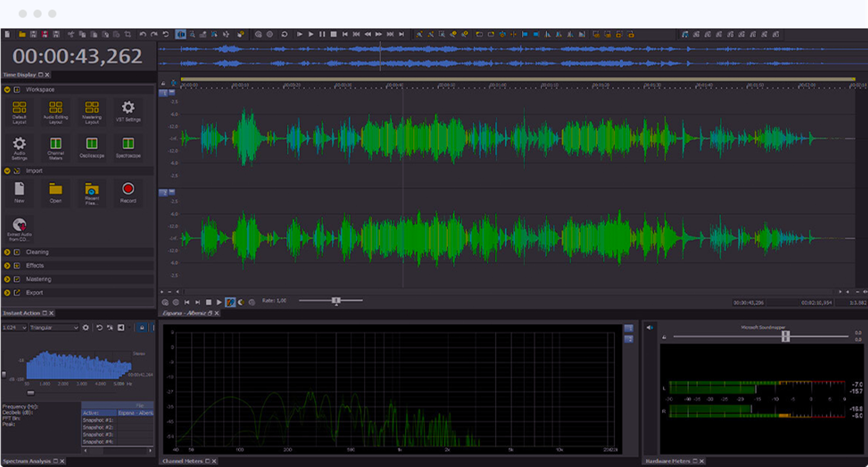The height and width of the screenshot is (467, 868).
Task: Apply the Mastering Layout
Action: 92,108
